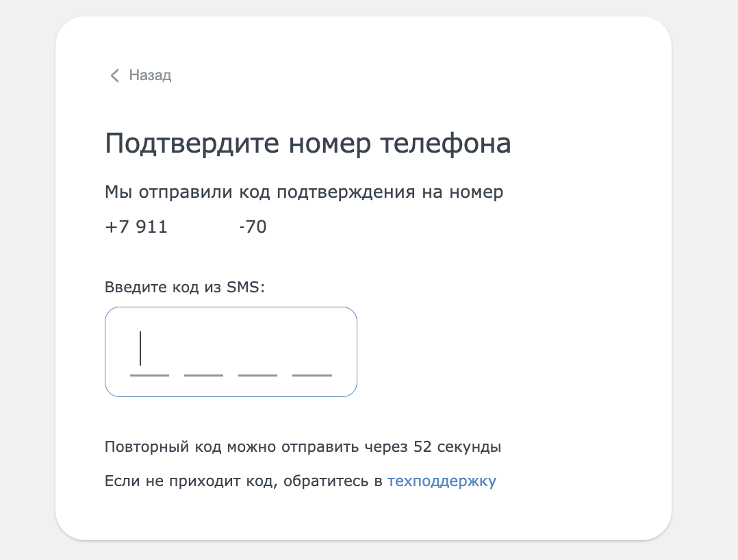The image size is (738, 560).
Task: Click the back chevron arrow icon
Action: (114, 75)
